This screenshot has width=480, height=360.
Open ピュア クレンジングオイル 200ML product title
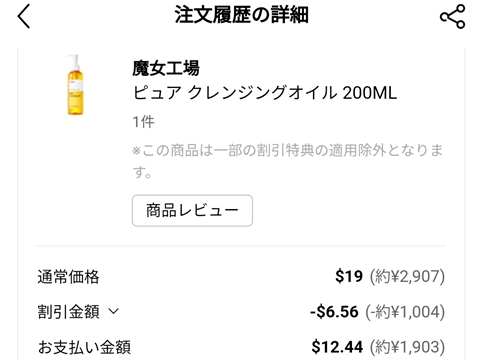[x=265, y=93]
